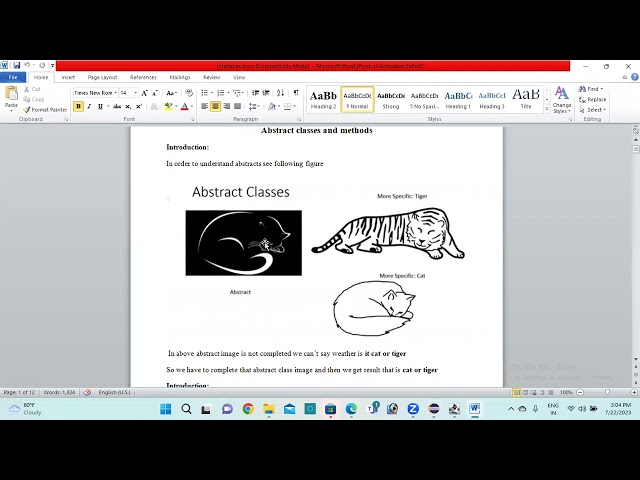Apply the Title style

coord(526,99)
